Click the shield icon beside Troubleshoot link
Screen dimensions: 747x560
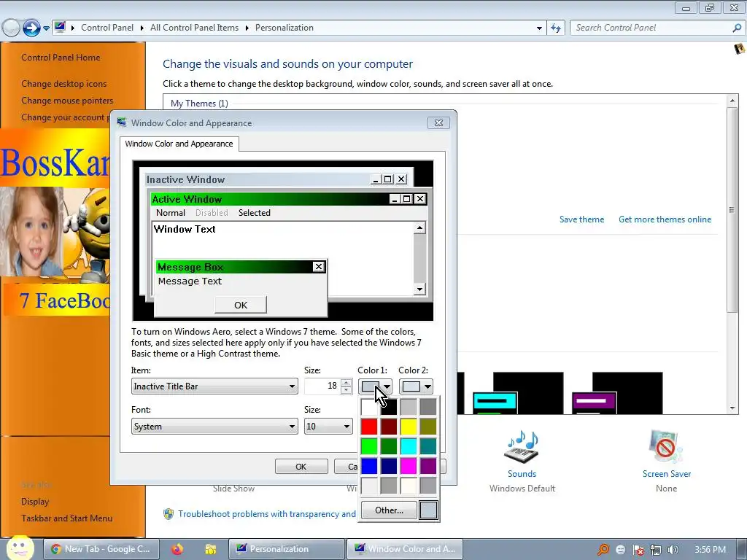(169, 514)
